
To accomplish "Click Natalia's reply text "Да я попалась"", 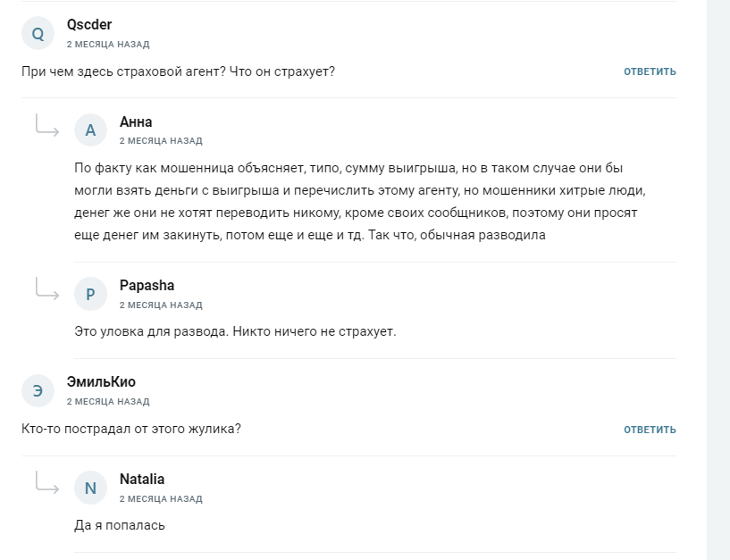I will pyautogui.click(x=120, y=525).
